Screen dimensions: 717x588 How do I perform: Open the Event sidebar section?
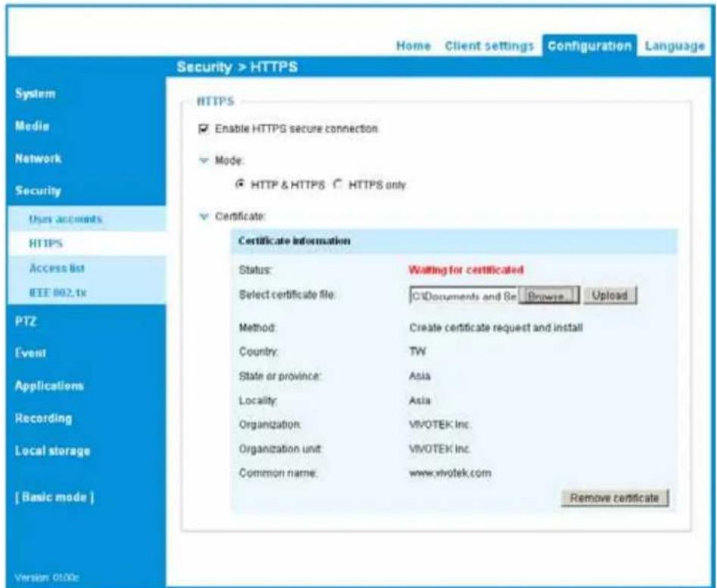pos(30,353)
